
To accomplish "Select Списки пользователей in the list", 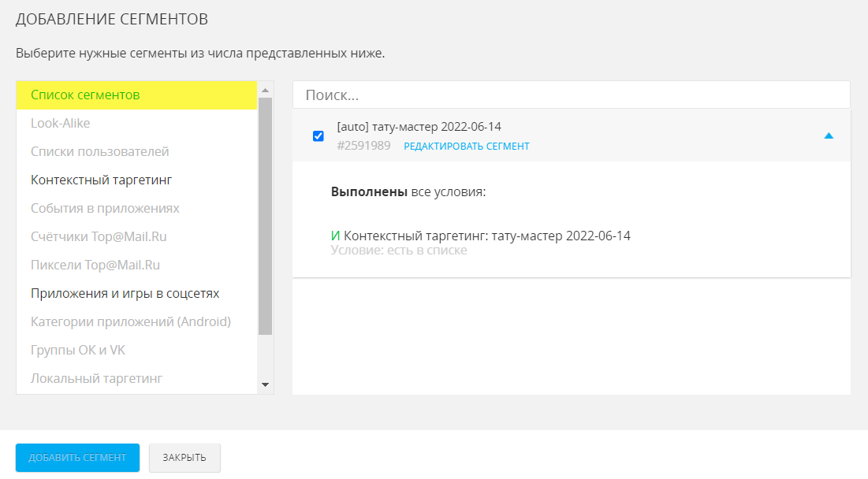I will coord(100,152).
